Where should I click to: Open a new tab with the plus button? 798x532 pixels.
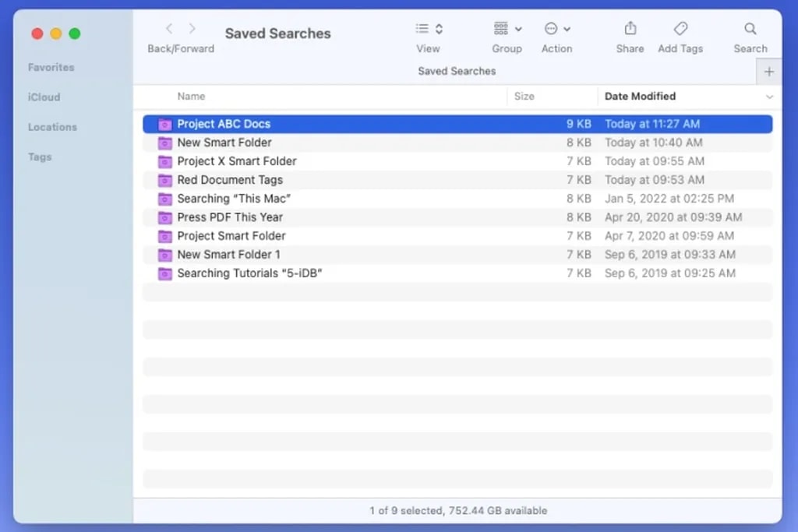click(770, 71)
